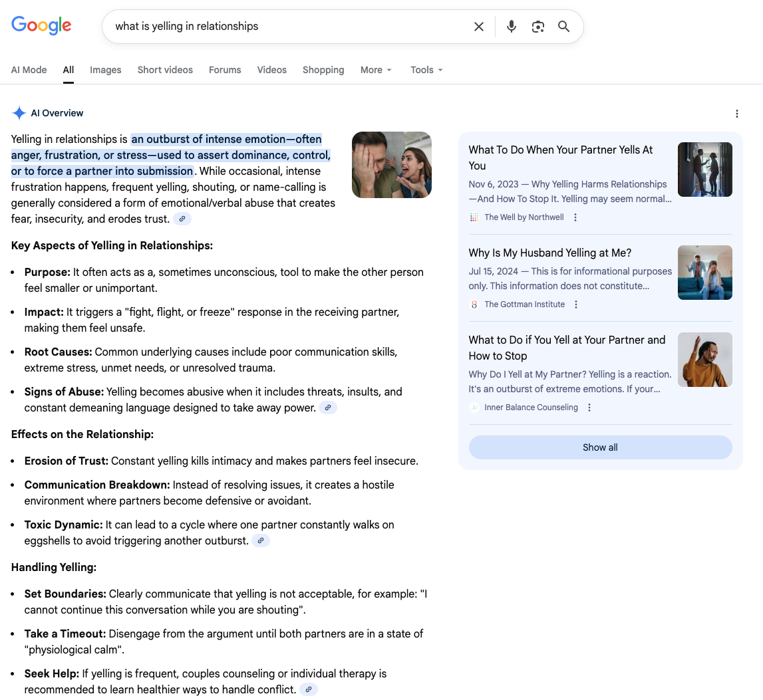
Task: Click the 'Effects on the Relationship:' heading
Action: click(x=82, y=434)
